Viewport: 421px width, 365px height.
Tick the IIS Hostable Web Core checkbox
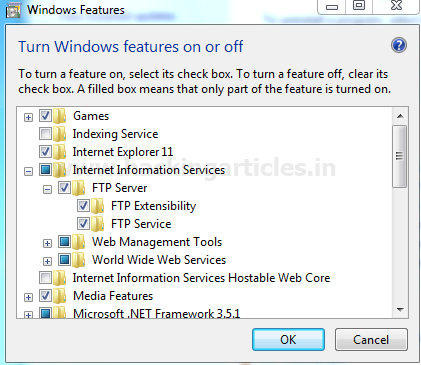(45, 277)
